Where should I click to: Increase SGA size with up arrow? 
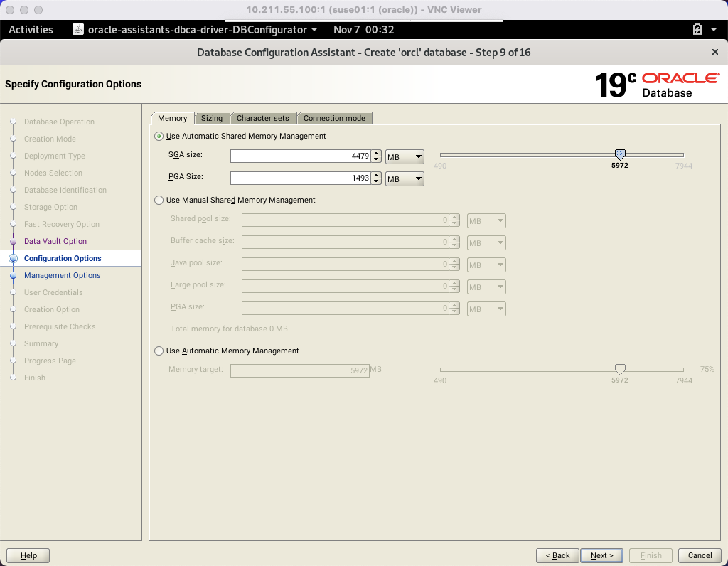click(376, 153)
